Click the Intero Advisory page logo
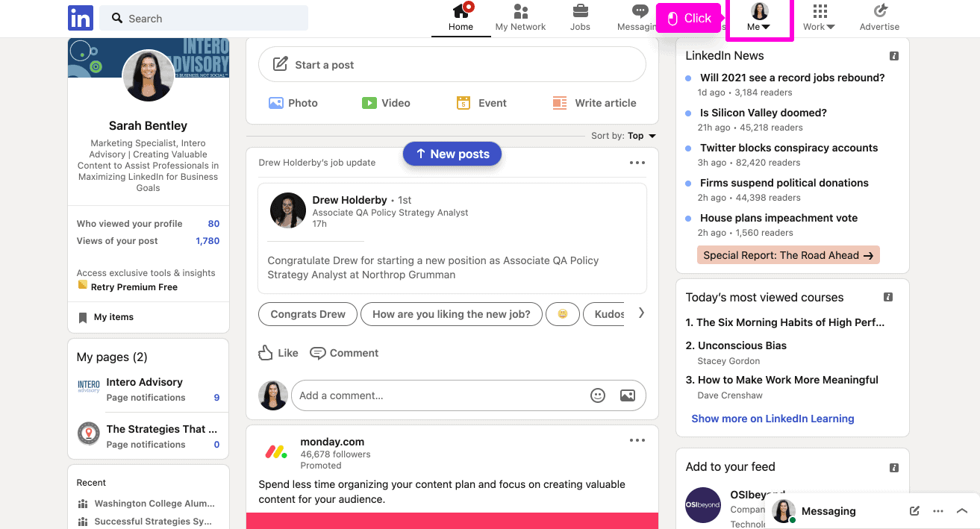Viewport: 980px width, 529px height. [x=89, y=386]
